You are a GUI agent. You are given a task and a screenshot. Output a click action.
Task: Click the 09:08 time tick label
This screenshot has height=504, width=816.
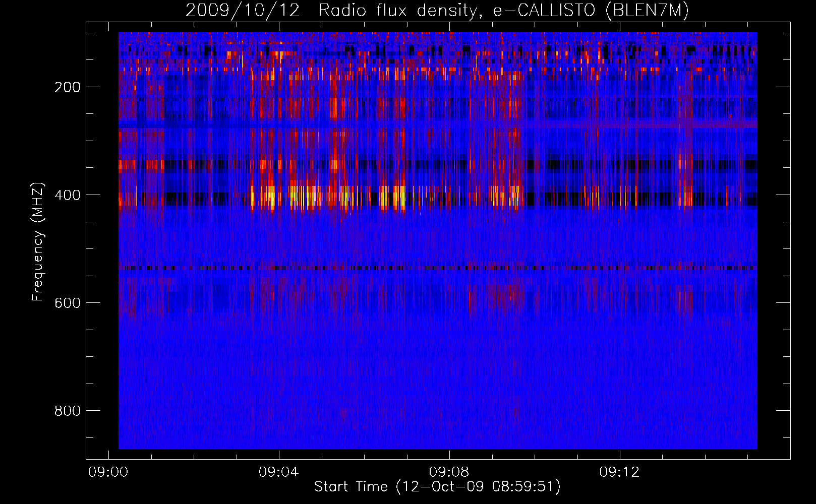[449, 472]
